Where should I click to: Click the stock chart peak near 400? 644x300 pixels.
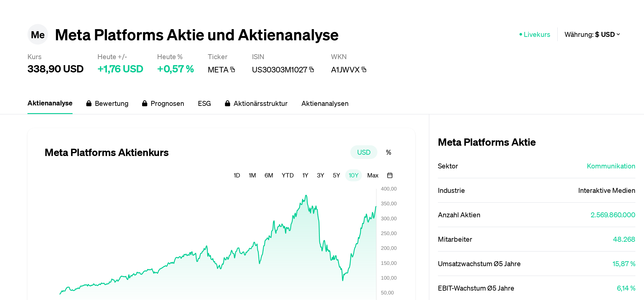click(306, 196)
